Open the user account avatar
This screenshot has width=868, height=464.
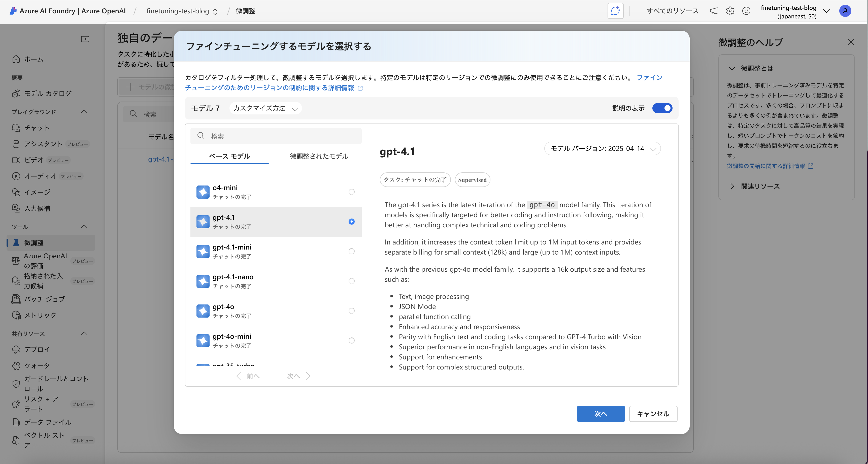pos(845,11)
